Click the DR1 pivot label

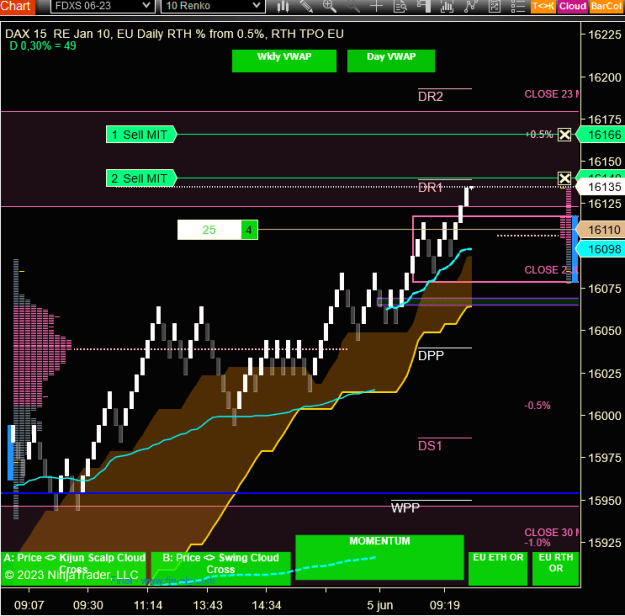point(430,188)
